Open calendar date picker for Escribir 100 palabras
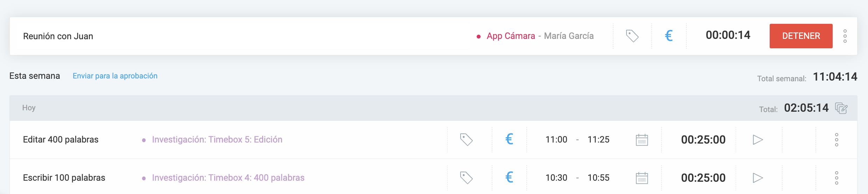Screen dimensions: 868x194 [x=642, y=178]
